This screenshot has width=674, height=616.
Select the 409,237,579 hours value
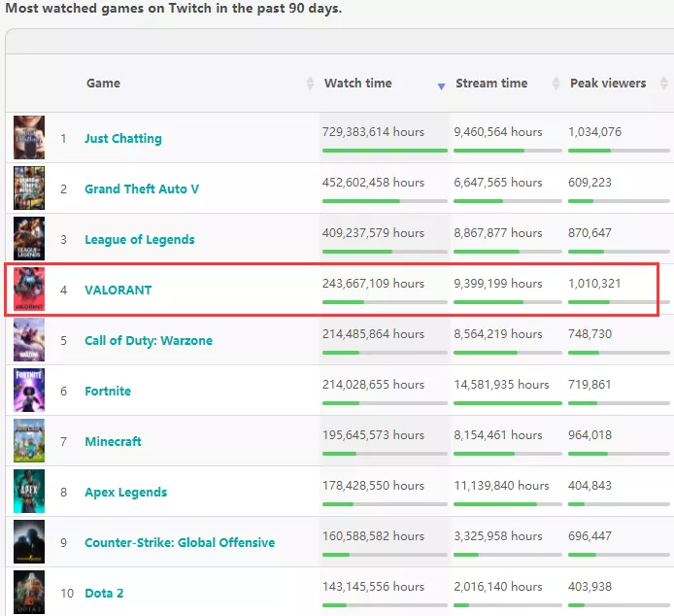(373, 233)
